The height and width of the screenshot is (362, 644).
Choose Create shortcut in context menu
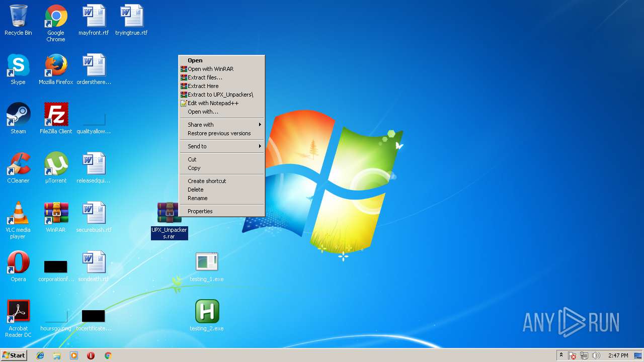[x=221, y=181]
